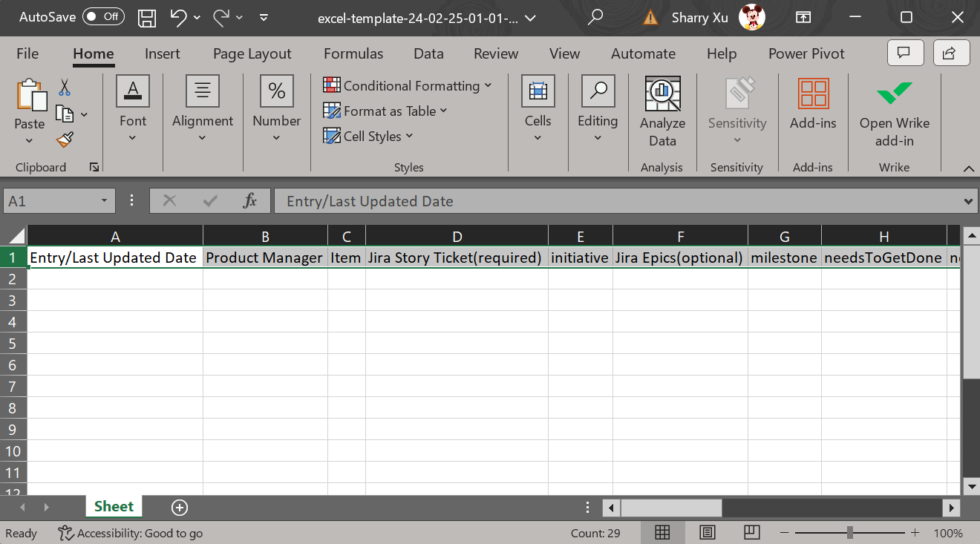
Task: Select the Jira Epics(optional) cell
Action: point(680,258)
